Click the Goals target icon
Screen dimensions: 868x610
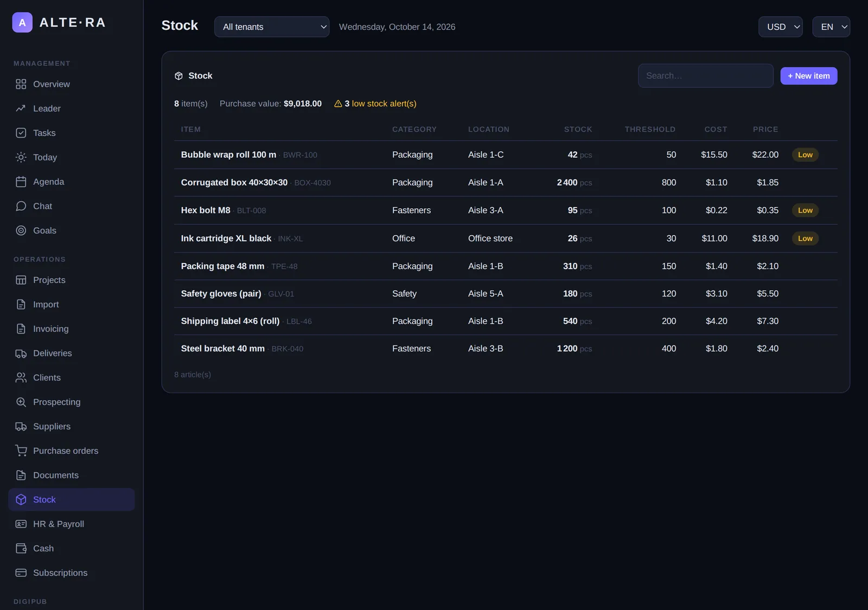21,230
